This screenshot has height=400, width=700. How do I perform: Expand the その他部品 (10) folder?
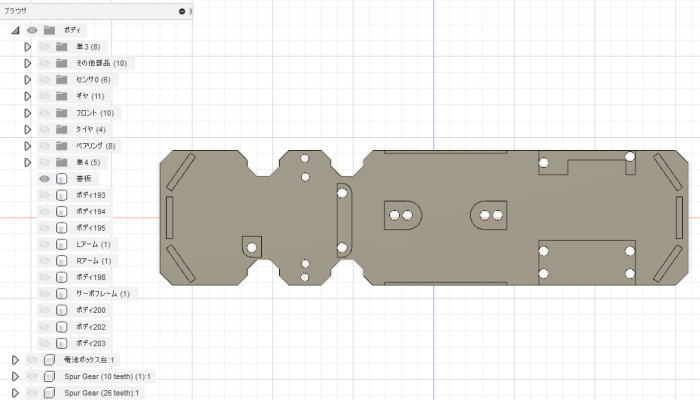pos(28,63)
